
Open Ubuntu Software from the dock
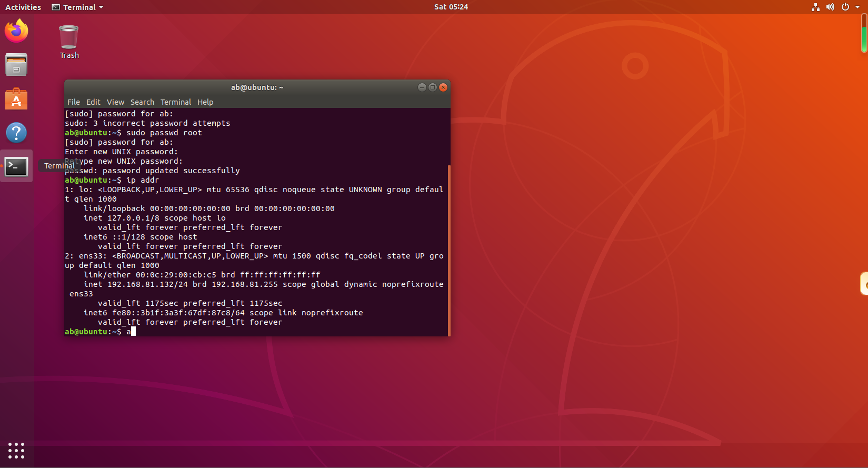[16, 99]
